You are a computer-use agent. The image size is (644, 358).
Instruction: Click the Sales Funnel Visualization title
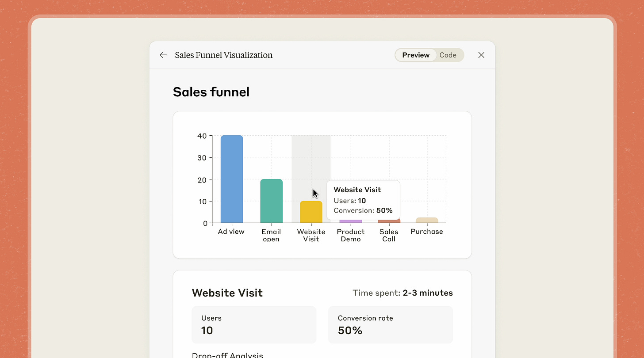(x=224, y=55)
